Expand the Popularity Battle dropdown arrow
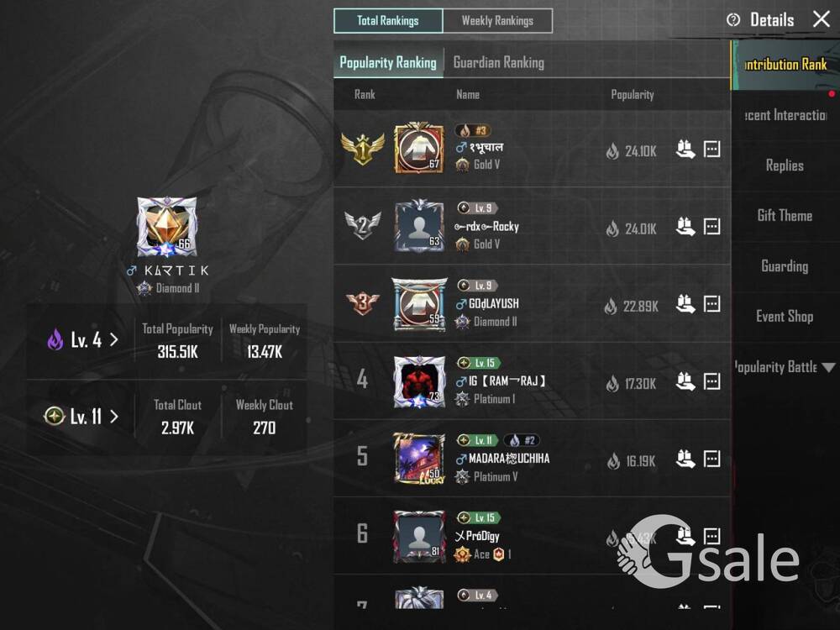The width and height of the screenshot is (840, 630). coord(828,368)
